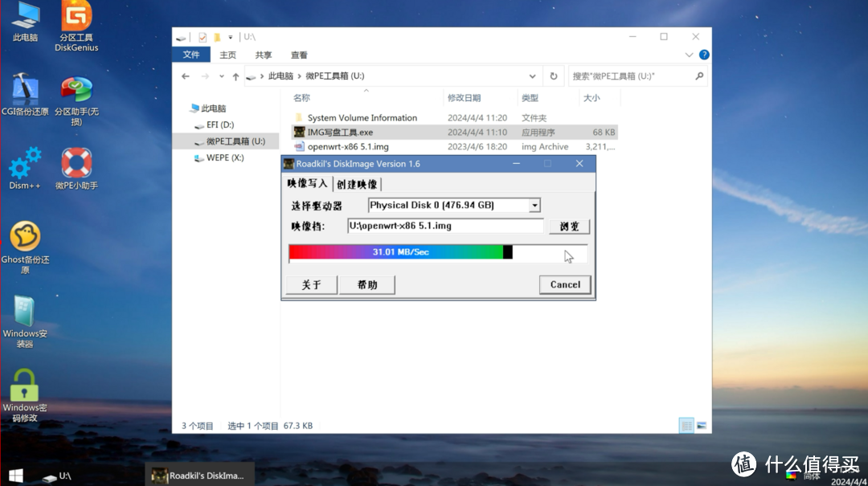Click the explorer Back arrow
The width and height of the screenshot is (868, 486).
point(186,76)
